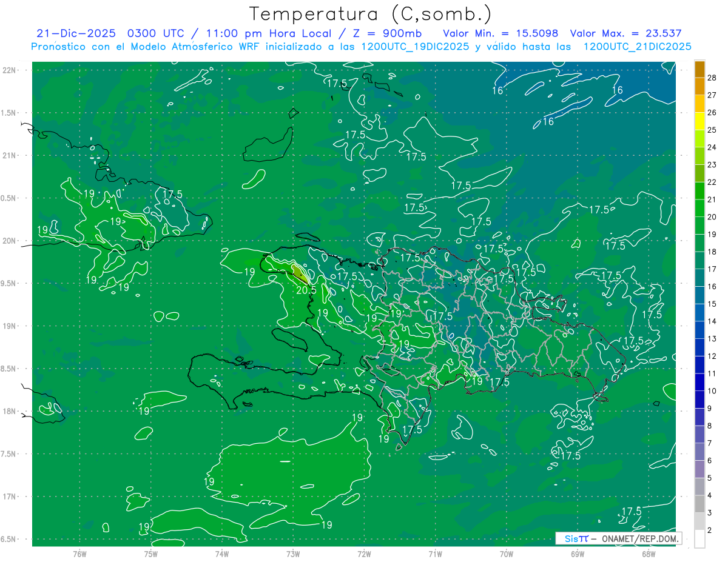
Task: Click the "17N" latitude axis label
Action: coord(9,497)
